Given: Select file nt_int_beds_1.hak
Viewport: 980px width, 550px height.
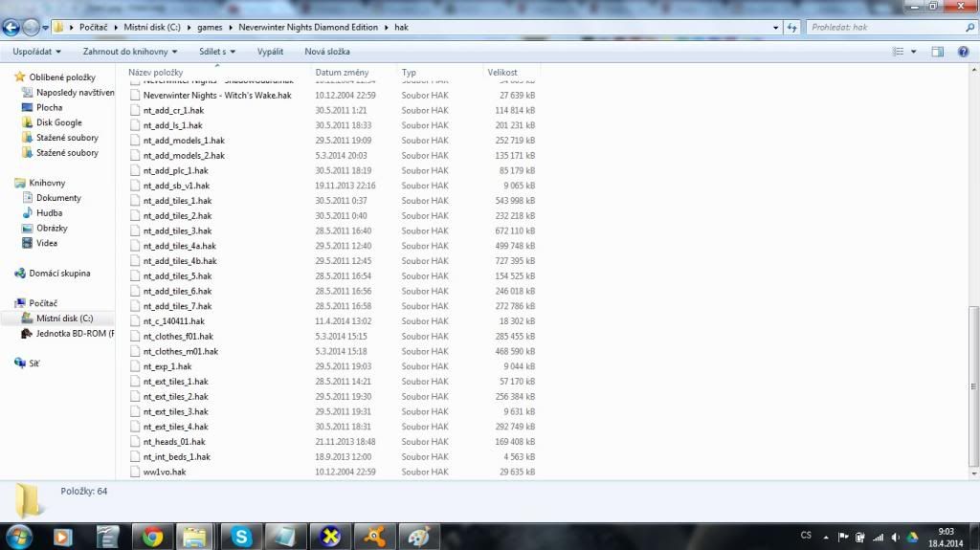Looking at the screenshot, I should pos(176,457).
